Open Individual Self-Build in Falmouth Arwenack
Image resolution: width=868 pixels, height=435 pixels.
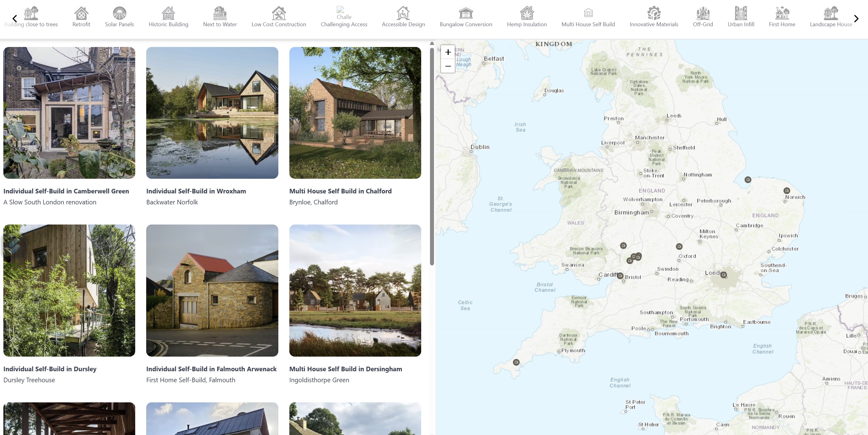(x=211, y=369)
